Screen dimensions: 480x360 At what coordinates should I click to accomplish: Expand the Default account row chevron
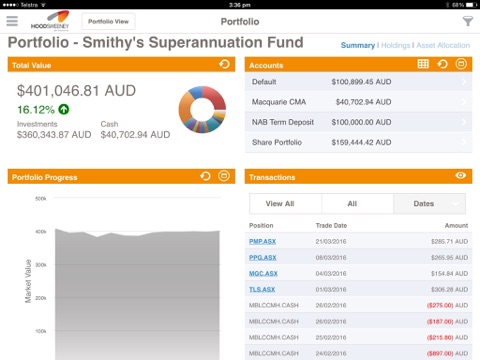click(x=464, y=82)
